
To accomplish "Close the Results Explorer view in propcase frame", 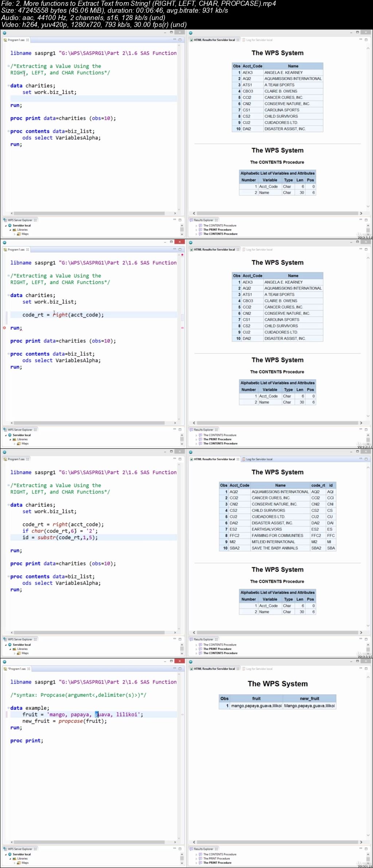I will [x=216, y=849].
